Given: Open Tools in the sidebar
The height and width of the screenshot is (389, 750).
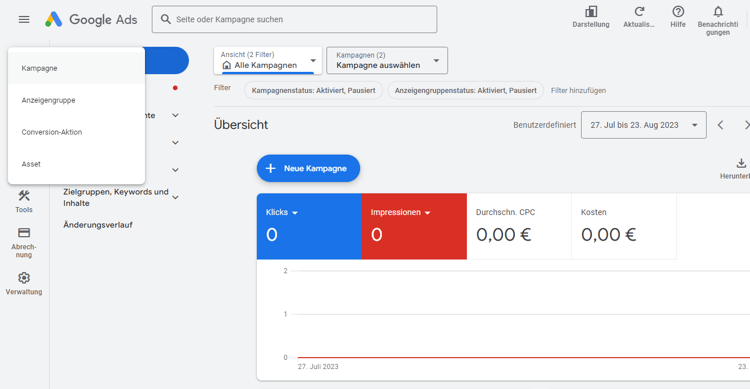Looking at the screenshot, I should coord(24,201).
